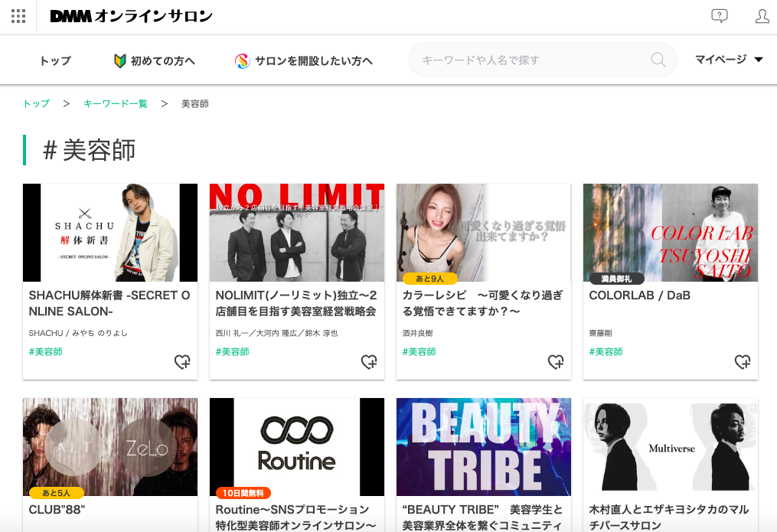This screenshot has width=777, height=532.
Task: Open the BEAUTY TRIBE salon thumbnail
Action: (483, 447)
